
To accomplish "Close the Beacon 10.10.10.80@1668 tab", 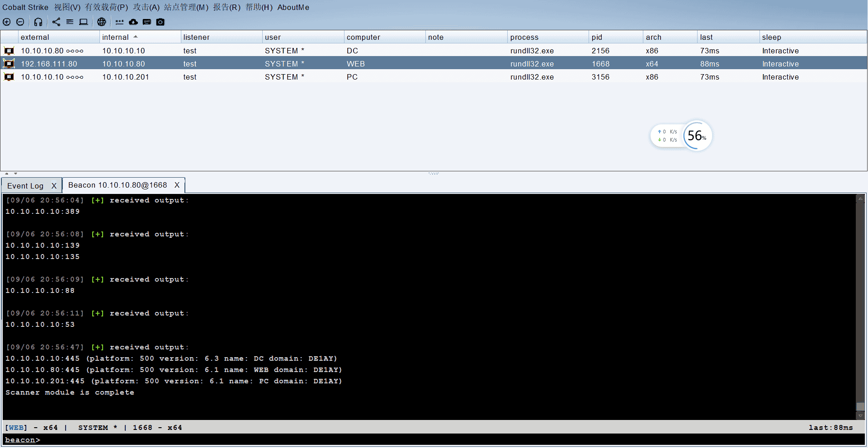I will point(177,185).
